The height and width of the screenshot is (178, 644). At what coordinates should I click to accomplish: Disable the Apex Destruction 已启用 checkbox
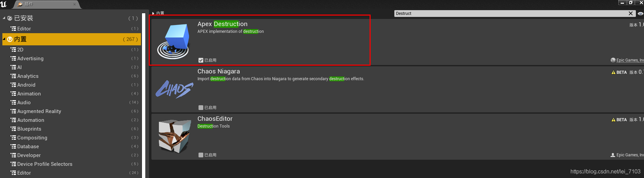coord(201,60)
